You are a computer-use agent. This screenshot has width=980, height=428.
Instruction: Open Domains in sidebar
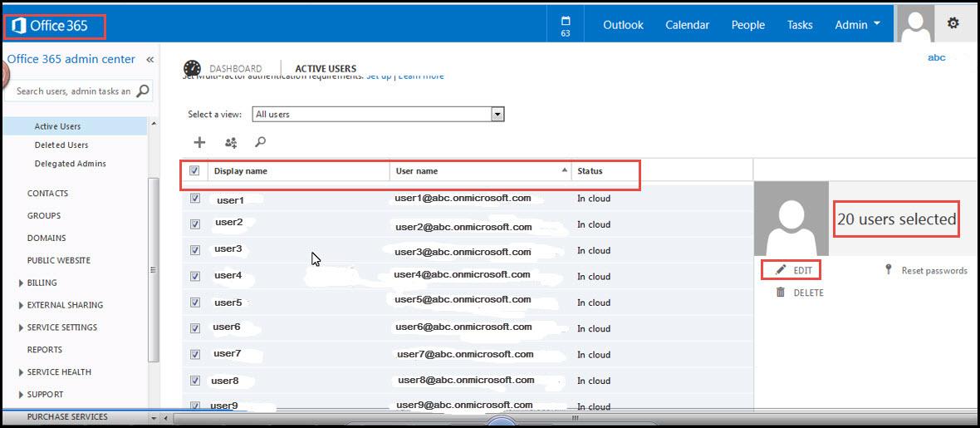coord(47,239)
